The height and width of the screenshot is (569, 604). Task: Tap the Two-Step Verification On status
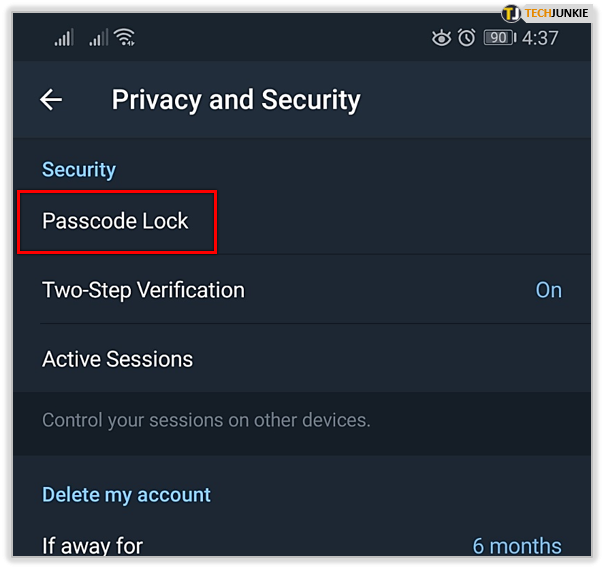tap(548, 290)
